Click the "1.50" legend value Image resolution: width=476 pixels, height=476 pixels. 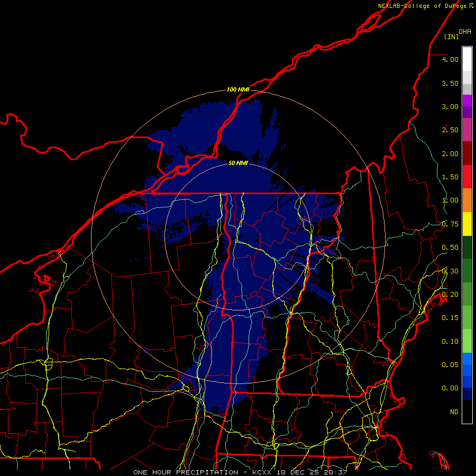(450, 177)
